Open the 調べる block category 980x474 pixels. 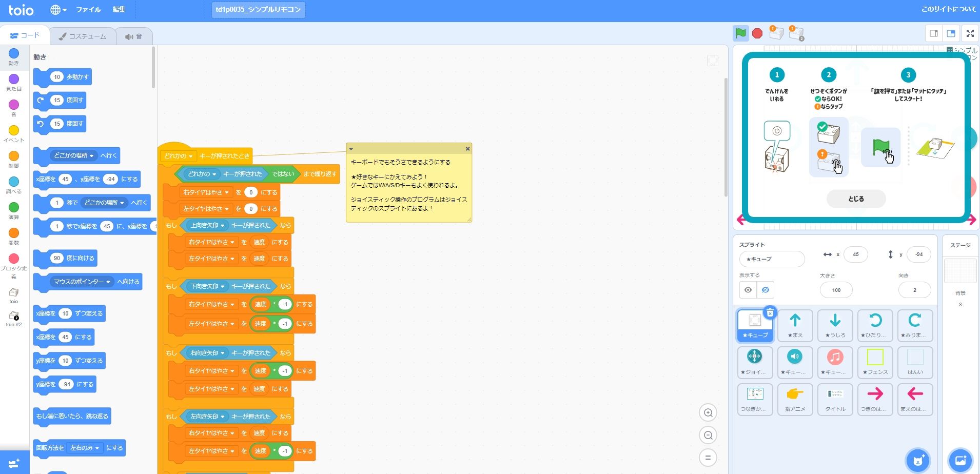[x=14, y=185]
